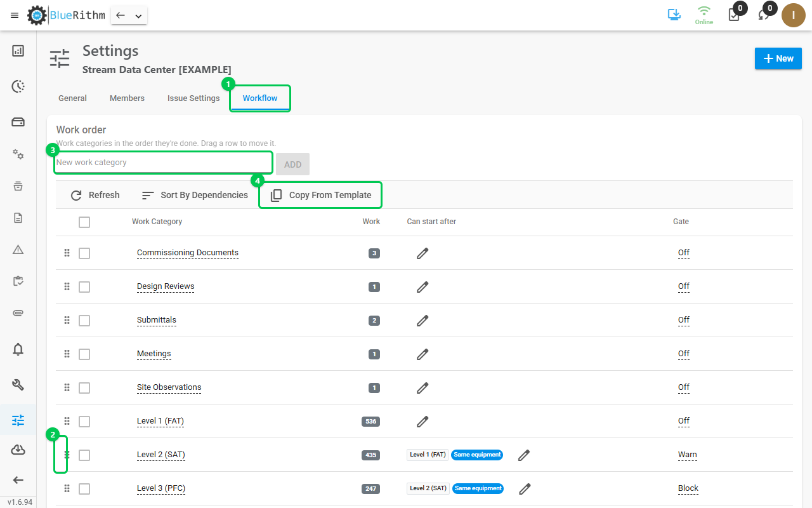Viewport: 812px width, 508px height.
Task: Open the paperclip attachments icon in sidebar
Action: (x=18, y=313)
